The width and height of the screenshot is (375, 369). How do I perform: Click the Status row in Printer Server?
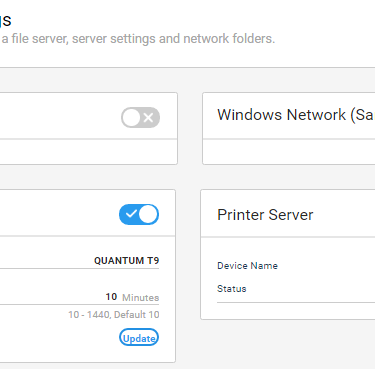pos(296,289)
